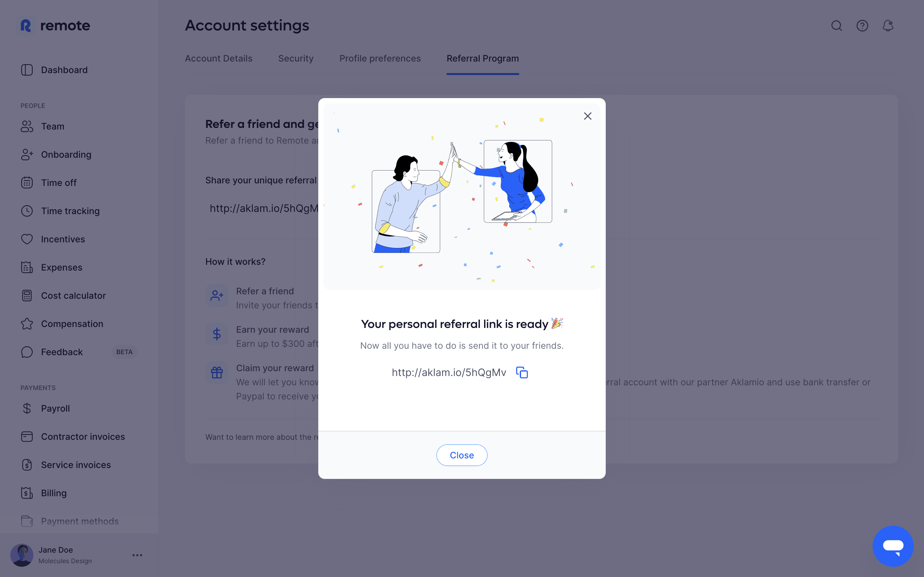Open the help question mark icon

click(862, 26)
